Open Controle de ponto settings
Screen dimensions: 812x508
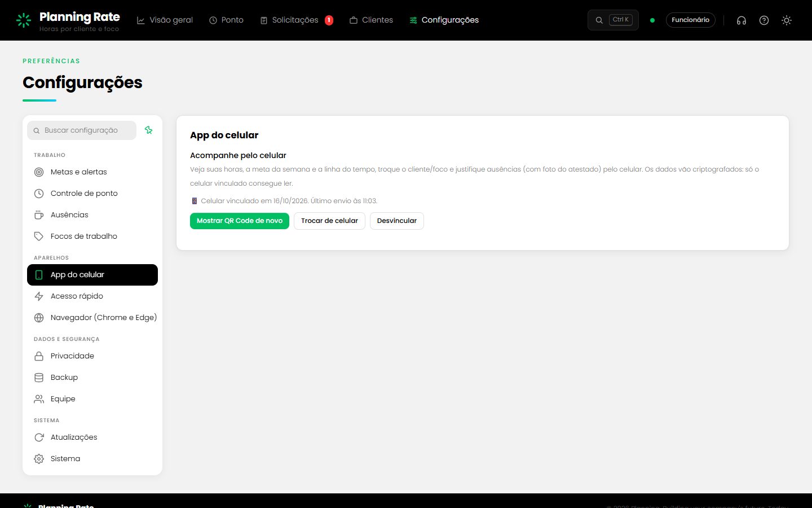pyautogui.click(x=92, y=194)
